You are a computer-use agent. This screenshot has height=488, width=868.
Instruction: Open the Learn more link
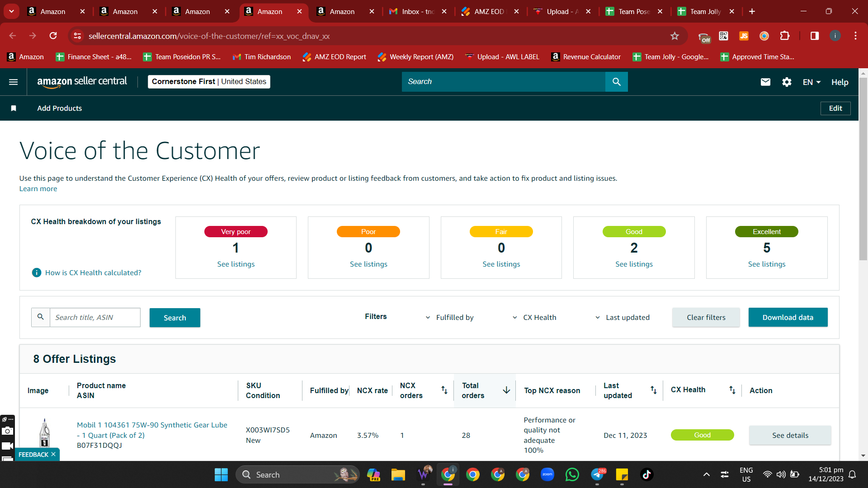(x=38, y=188)
